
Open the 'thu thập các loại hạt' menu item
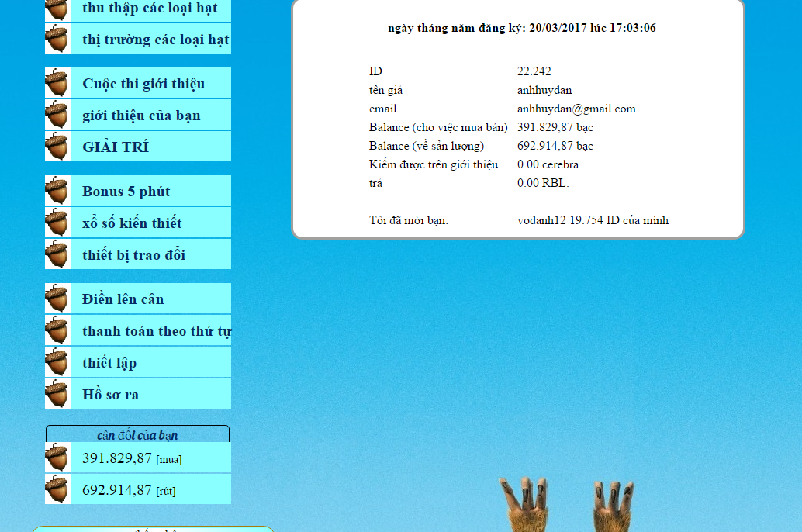[x=138, y=10]
